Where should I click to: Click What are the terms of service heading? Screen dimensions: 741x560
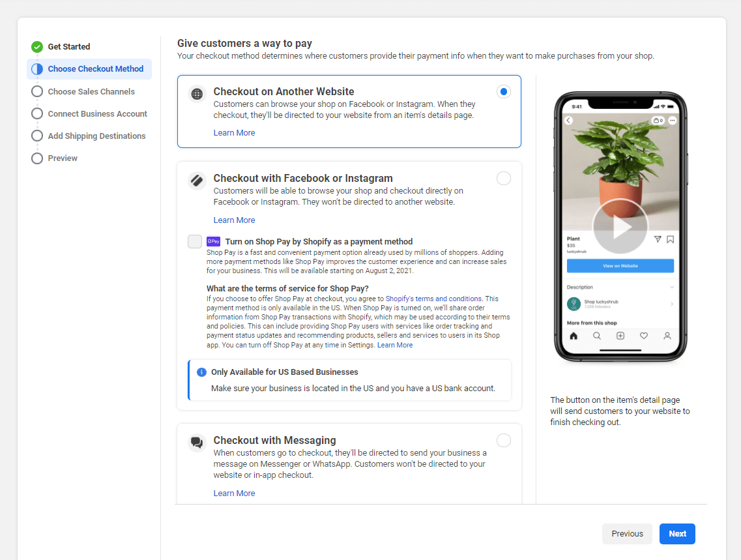287,289
